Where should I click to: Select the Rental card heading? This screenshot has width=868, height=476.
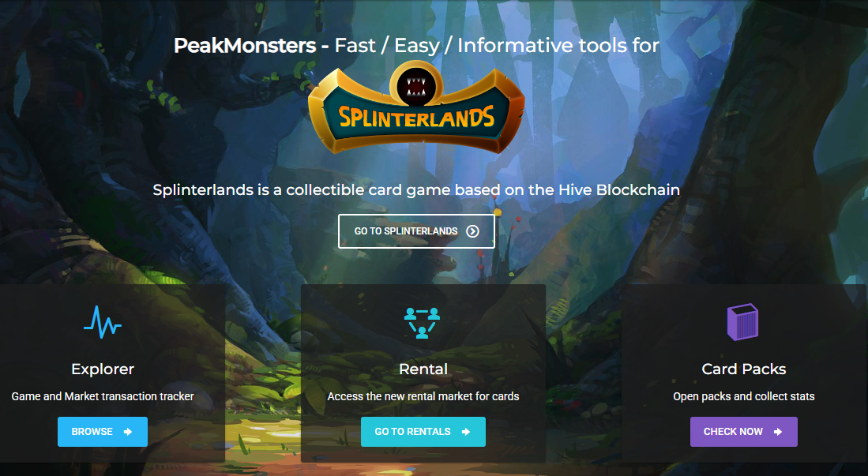[423, 369]
